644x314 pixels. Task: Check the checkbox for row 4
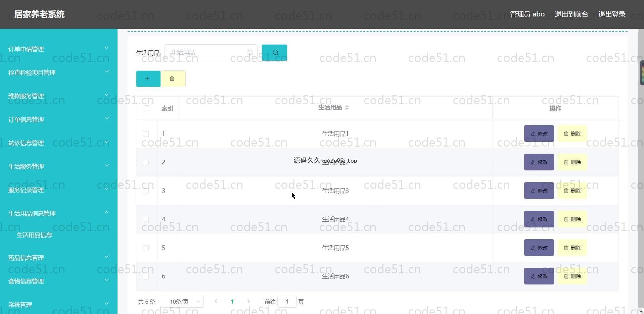[x=146, y=219]
